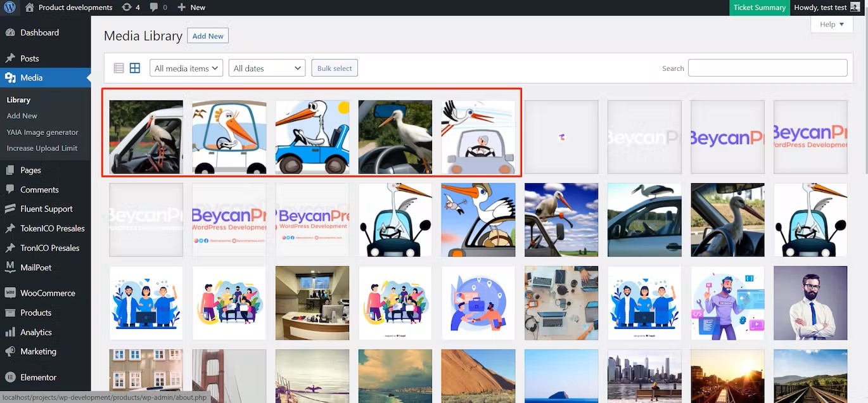Select the cartoon stork wearing a hat
Viewport: 868px width, 403px height.
[478, 220]
